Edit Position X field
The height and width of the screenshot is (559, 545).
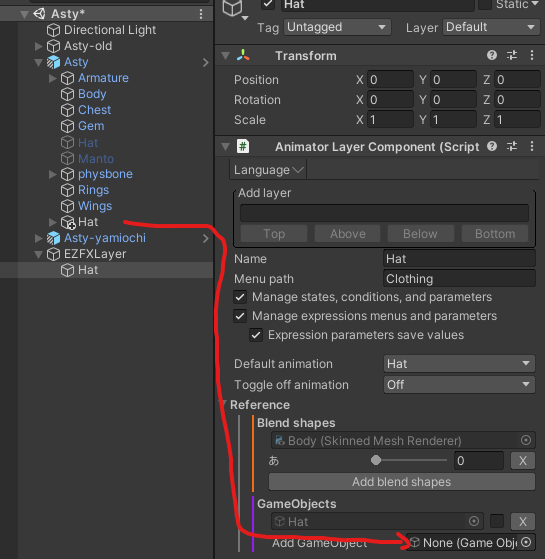pos(390,80)
